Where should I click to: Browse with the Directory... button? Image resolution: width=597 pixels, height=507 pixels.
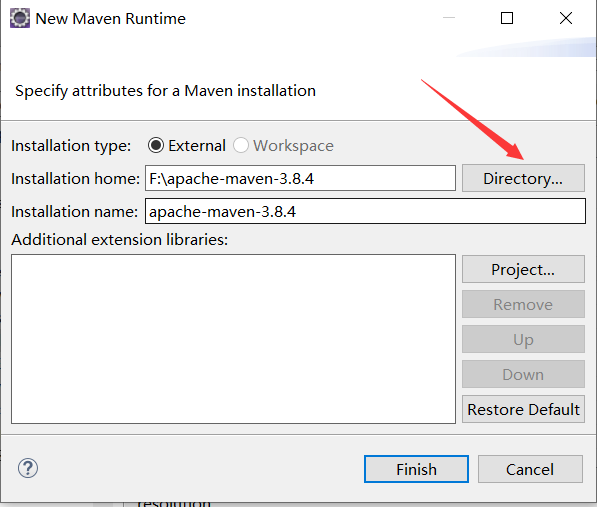click(523, 178)
